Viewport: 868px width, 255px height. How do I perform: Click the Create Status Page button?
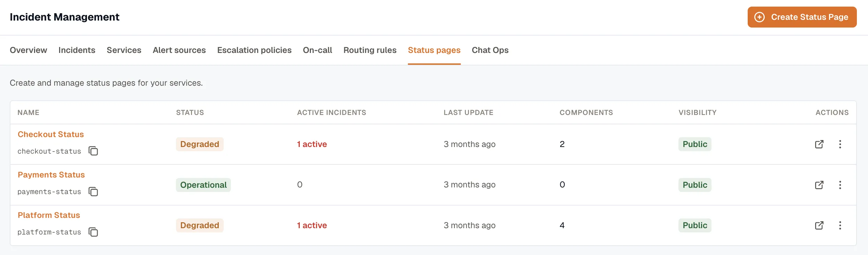click(802, 17)
